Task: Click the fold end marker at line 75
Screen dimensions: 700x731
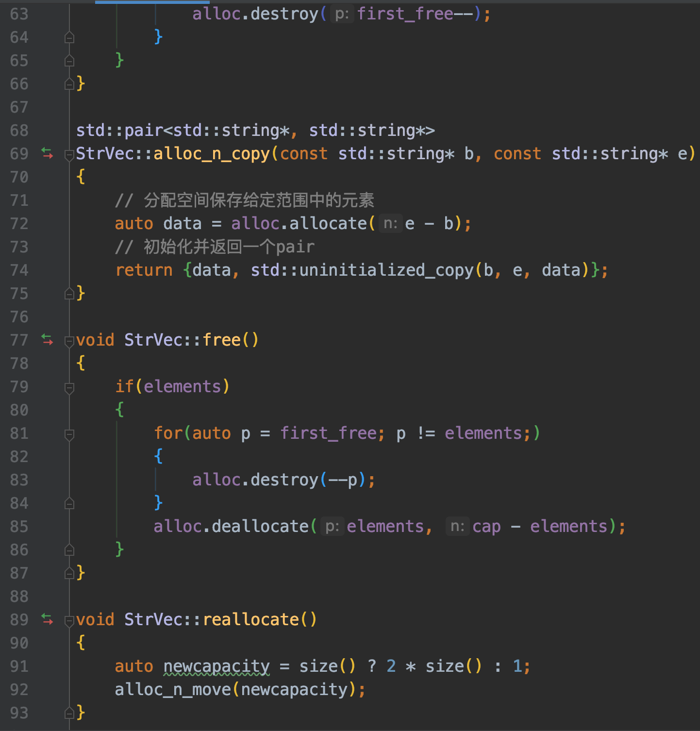Action: 69,294
